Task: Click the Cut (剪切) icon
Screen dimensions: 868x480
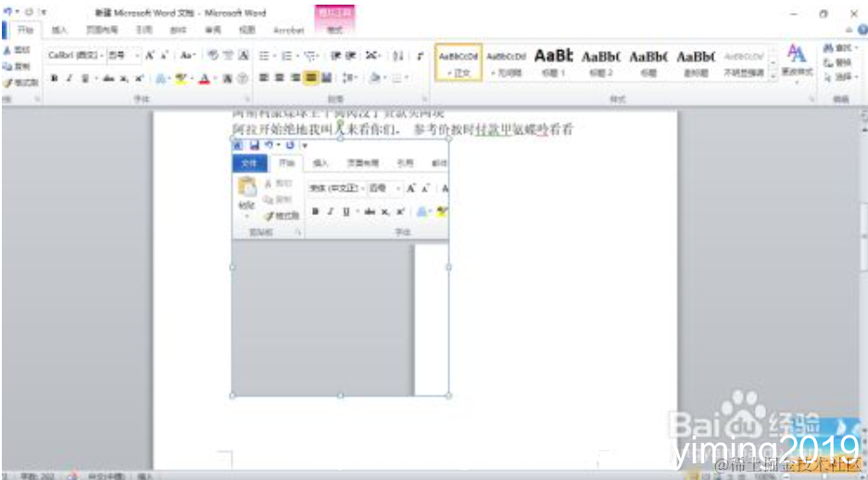Action: pyautogui.click(x=17, y=50)
